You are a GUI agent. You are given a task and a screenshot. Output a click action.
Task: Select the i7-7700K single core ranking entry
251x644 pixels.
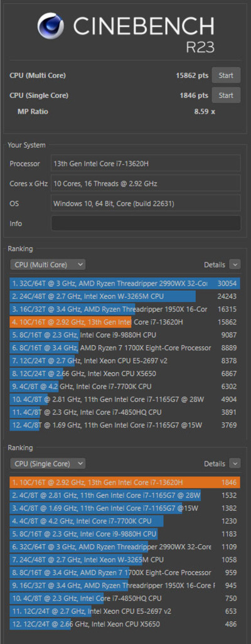tap(125, 521)
